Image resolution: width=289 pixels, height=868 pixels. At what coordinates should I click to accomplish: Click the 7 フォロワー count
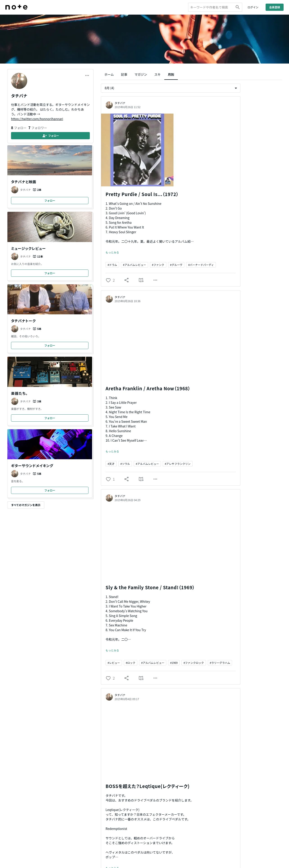(38, 128)
